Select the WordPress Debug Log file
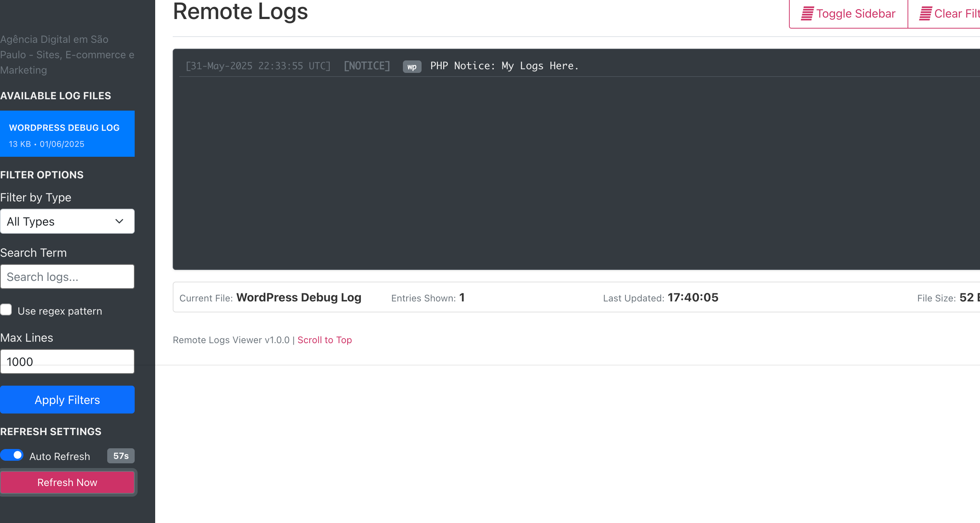The height and width of the screenshot is (523, 980). point(67,134)
